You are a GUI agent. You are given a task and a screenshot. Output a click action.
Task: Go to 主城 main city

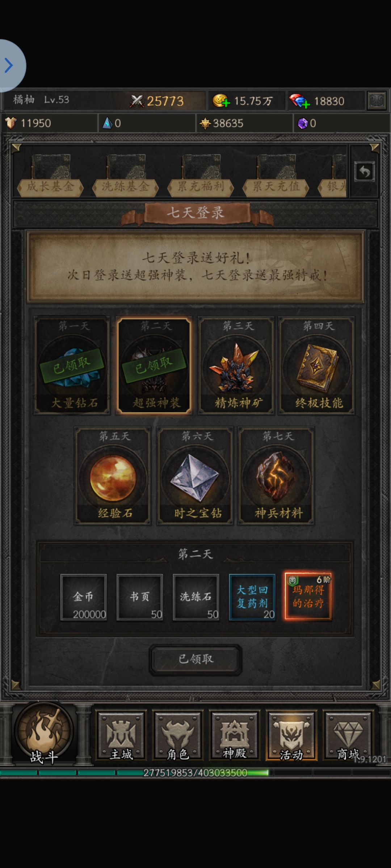click(x=121, y=735)
